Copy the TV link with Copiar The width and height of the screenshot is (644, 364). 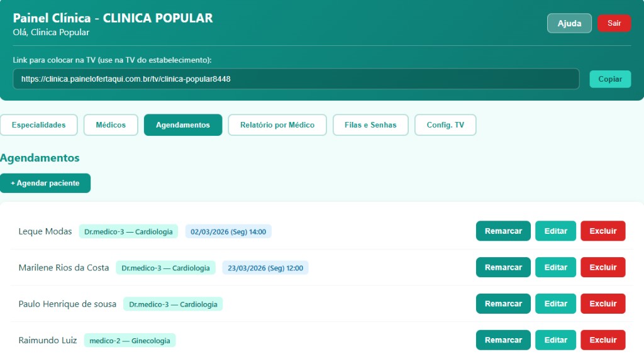coord(609,79)
